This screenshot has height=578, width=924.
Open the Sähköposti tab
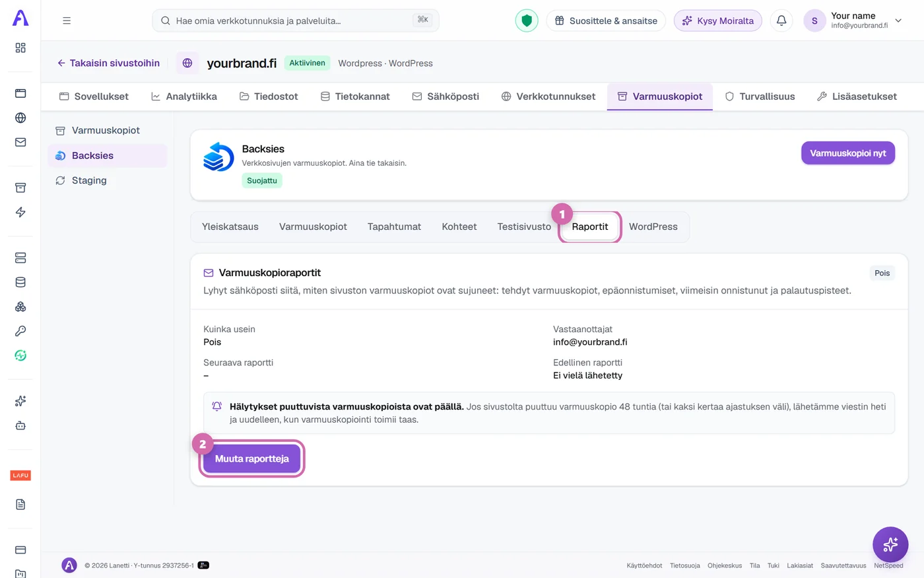click(445, 96)
